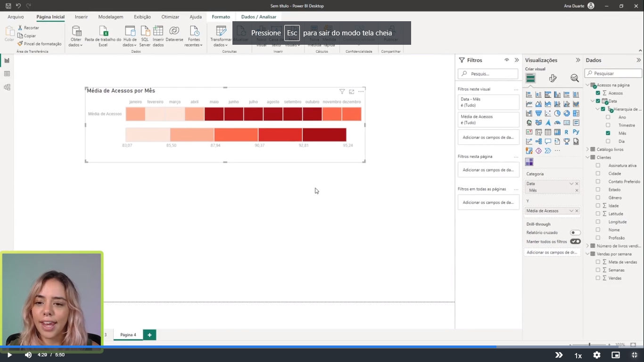Choose the R script visual
The height and width of the screenshot is (362, 644).
[567, 132]
